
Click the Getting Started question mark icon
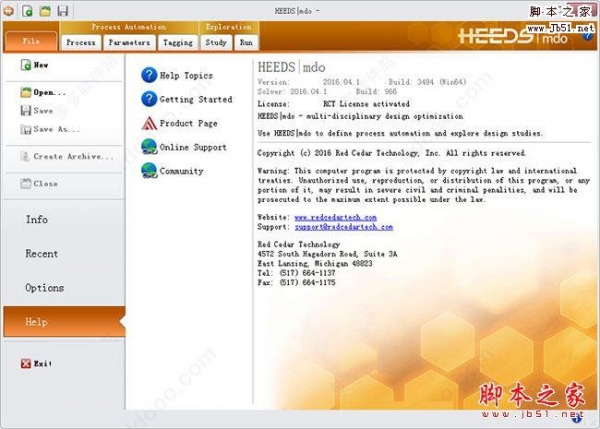(149, 99)
